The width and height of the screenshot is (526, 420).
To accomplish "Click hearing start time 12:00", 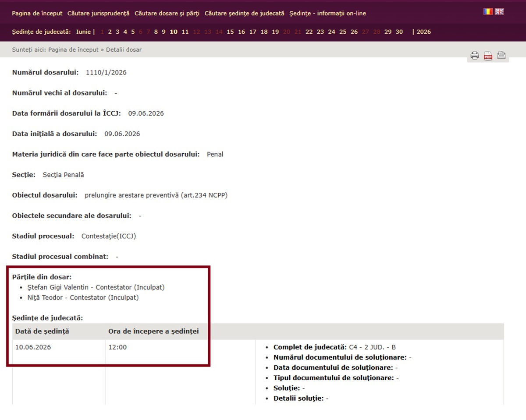I will pos(117,347).
